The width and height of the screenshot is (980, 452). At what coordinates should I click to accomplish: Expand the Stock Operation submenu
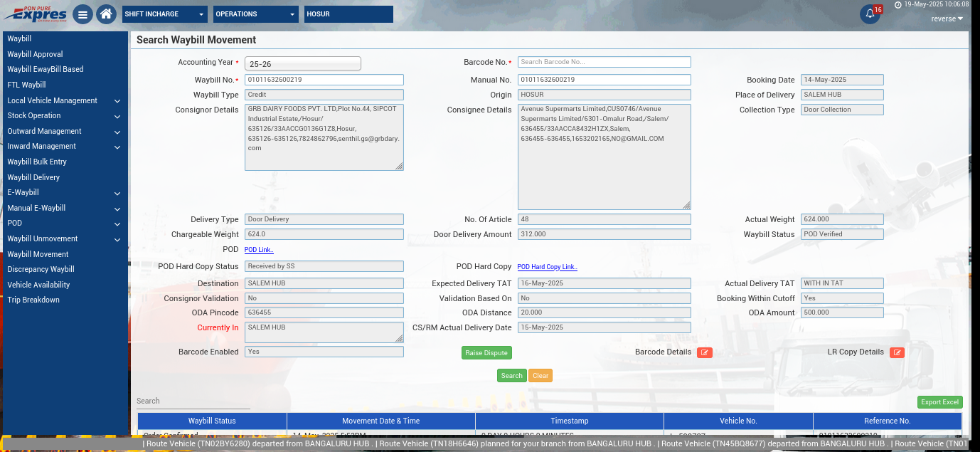pos(65,116)
